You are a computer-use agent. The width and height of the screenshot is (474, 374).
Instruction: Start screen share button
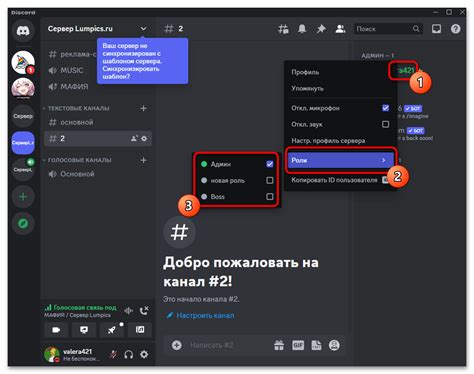click(84, 330)
